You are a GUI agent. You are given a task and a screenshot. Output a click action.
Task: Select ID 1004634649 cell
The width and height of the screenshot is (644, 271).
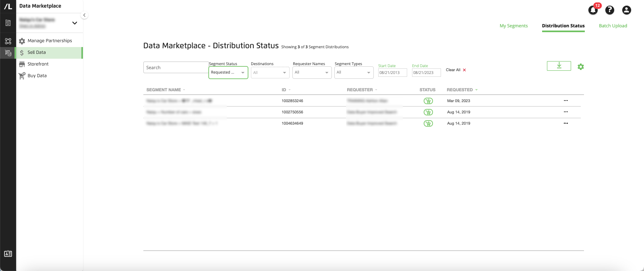pyautogui.click(x=292, y=123)
